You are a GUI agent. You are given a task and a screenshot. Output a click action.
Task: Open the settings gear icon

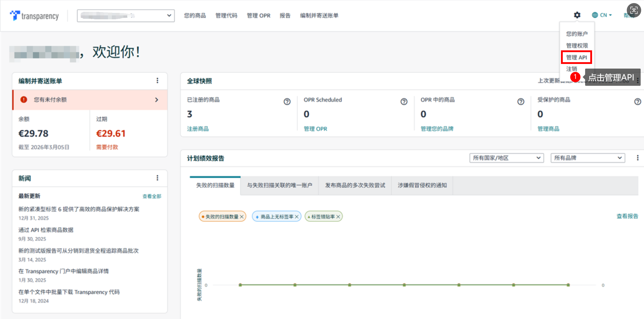click(x=577, y=15)
